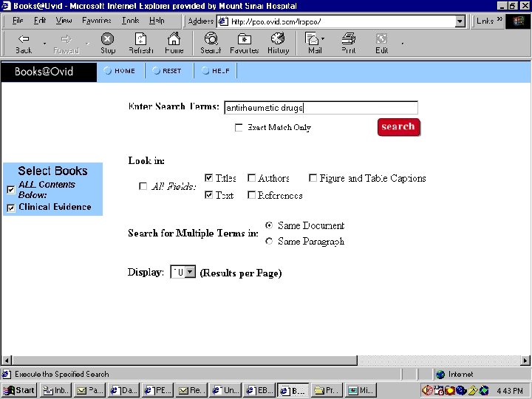Image resolution: width=532 pixels, height=399 pixels.
Task: Uncheck the Text checkbox
Action: click(x=208, y=195)
